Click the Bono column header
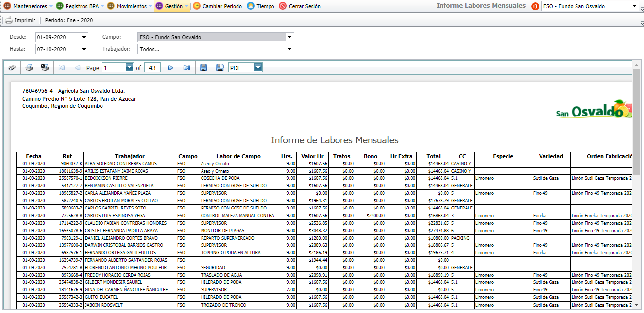Screen dimensions: 644x313 [371, 156]
